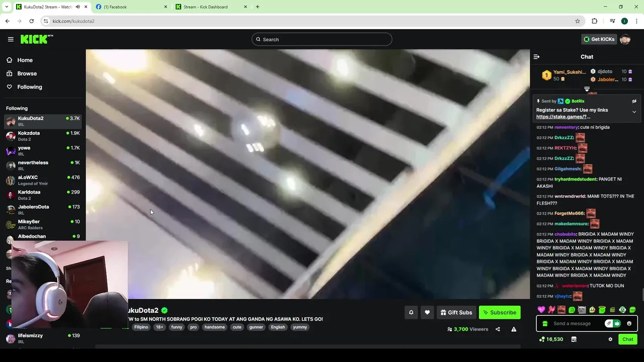Switch to the Facebook browser tab
The width and height of the screenshot is (644, 362).
tap(131, 7)
